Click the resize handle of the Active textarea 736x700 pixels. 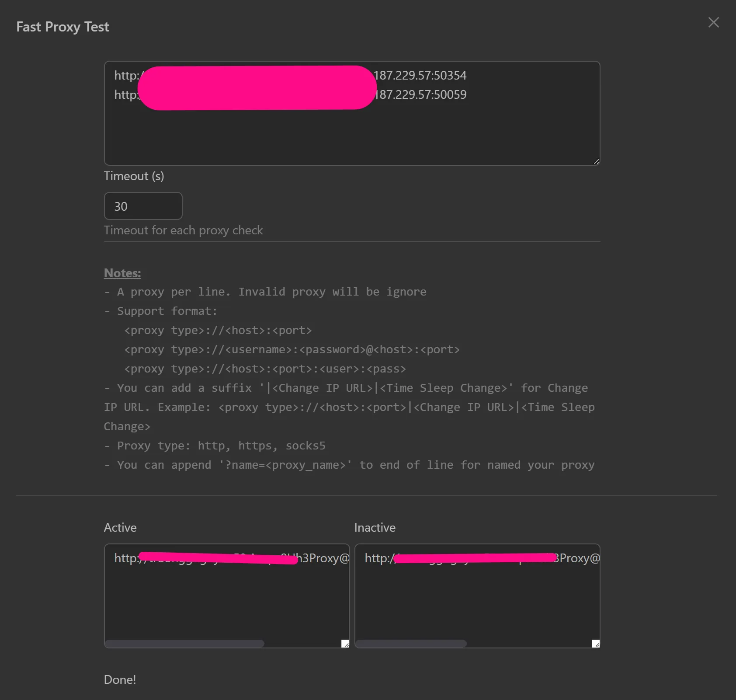point(344,643)
